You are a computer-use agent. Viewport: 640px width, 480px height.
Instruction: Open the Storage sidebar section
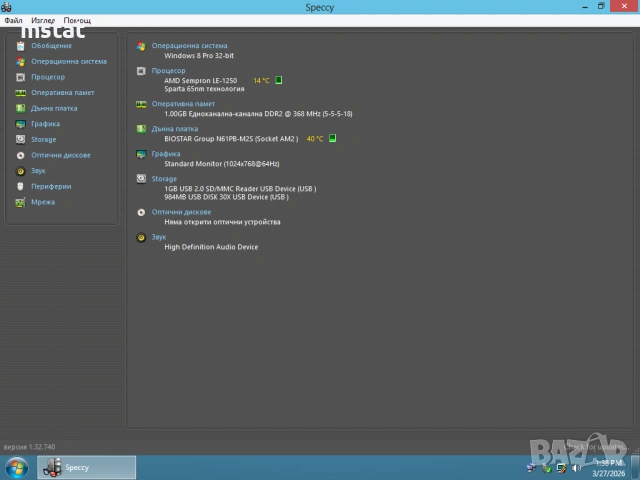coord(43,140)
